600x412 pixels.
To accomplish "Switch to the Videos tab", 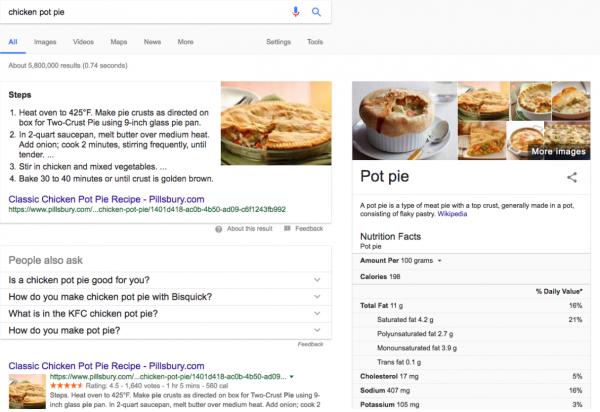I will pyautogui.click(x=83, y=42).
